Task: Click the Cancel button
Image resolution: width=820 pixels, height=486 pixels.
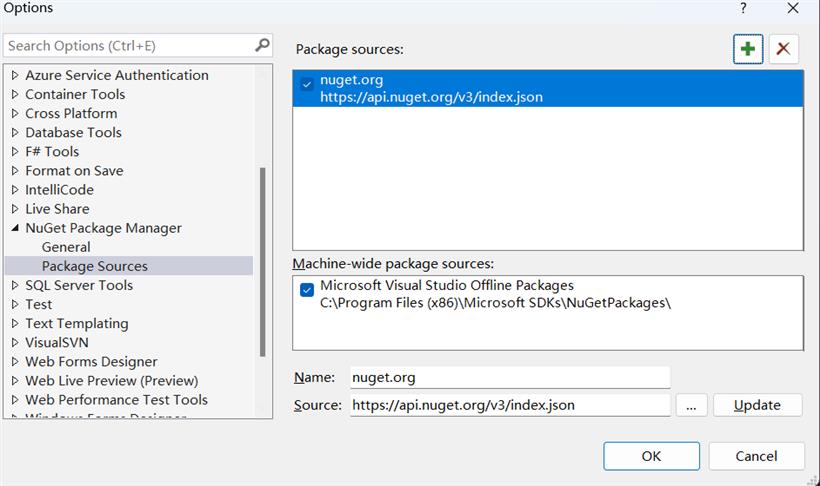Action: tap(756, 456)
